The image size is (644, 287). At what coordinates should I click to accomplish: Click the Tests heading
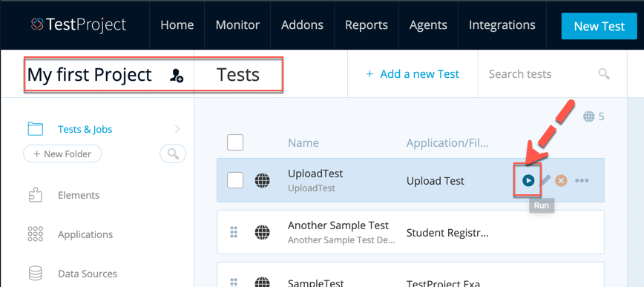coord(238,75)
